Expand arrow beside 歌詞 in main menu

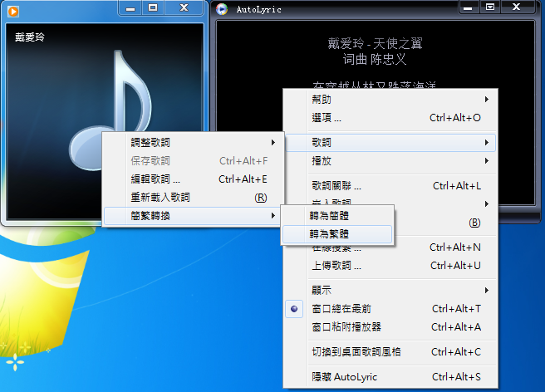click(487, 143)
